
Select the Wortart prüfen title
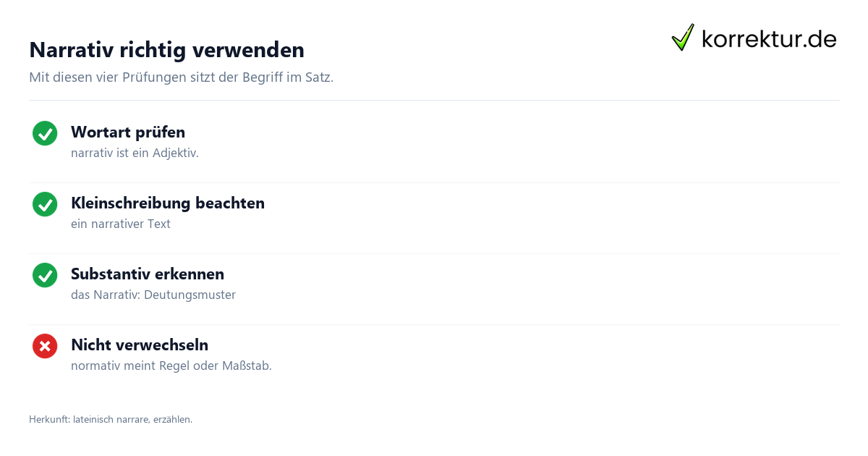[128, 132]
